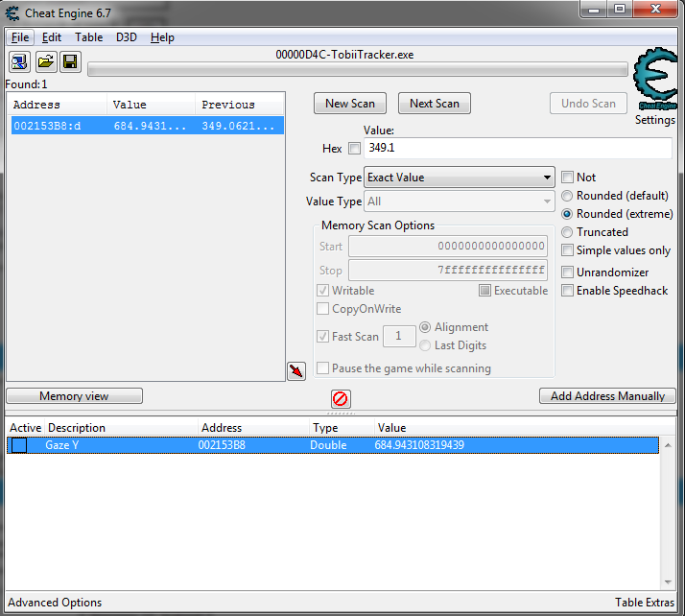685x616 pixels.
Task: Click address 002153B8 in the table
Action: coord(222,445)
